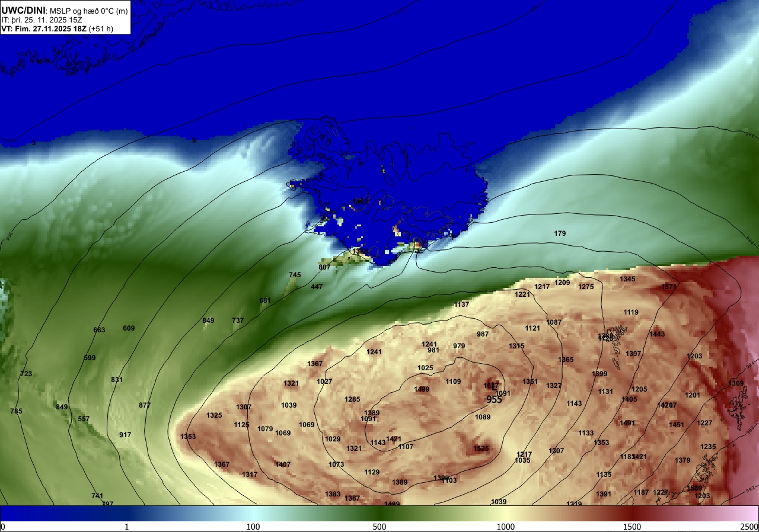
Task: Select the 785 map value
Action: [16, 411]
